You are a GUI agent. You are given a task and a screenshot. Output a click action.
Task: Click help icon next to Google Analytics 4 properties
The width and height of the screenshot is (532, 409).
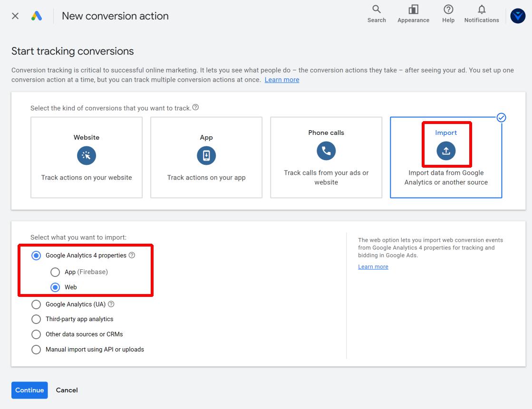coord(132,255)
